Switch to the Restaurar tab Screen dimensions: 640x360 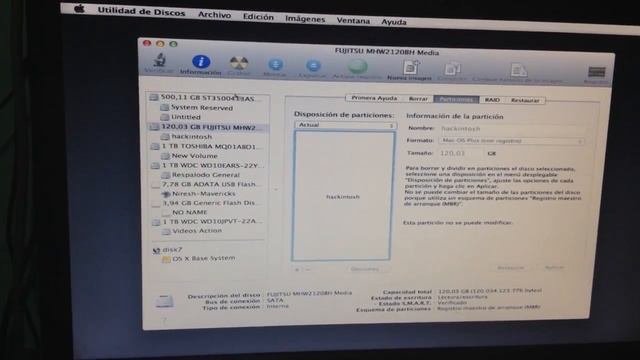point(525,100)
